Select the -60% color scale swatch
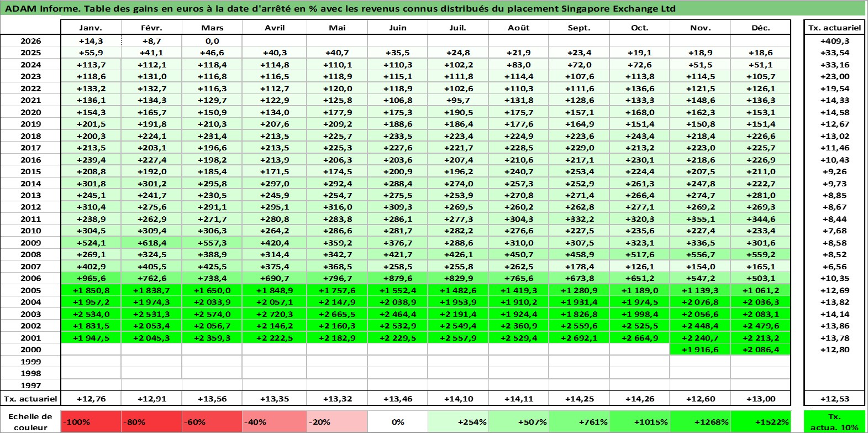Image resolution: width=868 pixels, height=433 pixels. [x=212, y=421]
